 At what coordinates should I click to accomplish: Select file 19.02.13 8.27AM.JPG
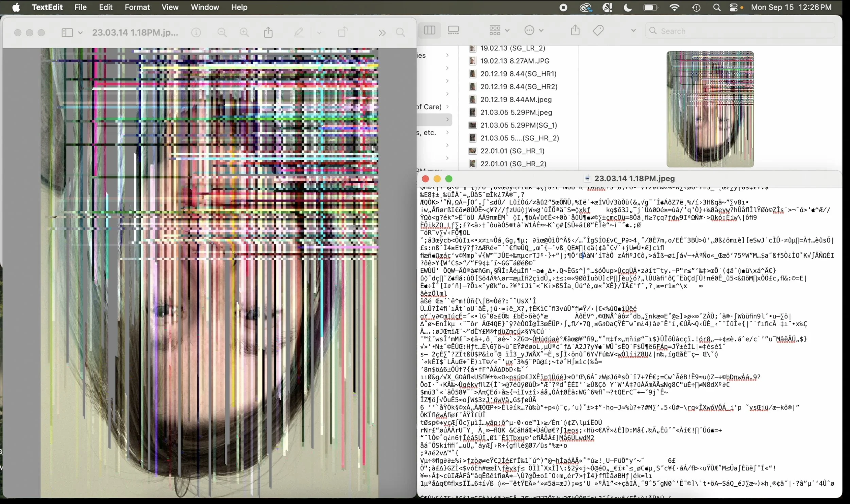pyautogui.click(x=514, y=61)
